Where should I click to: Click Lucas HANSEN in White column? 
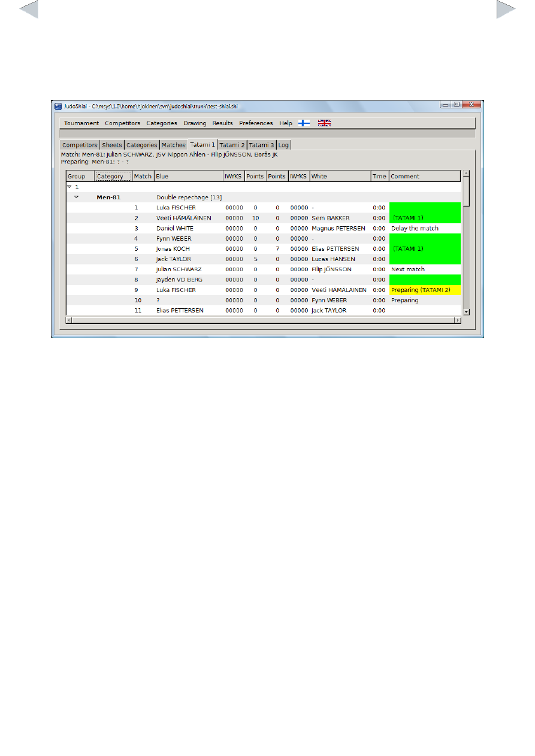click(x=333, y=259)
